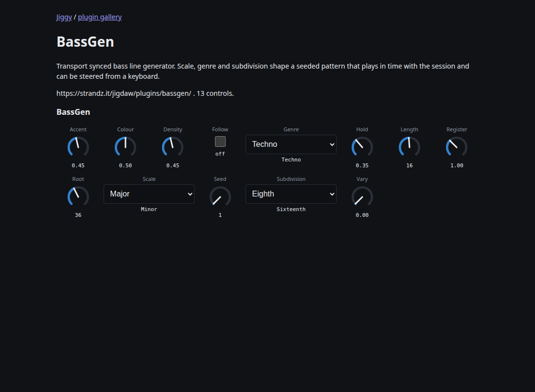
Task: Click the Seed value 1
Action: [x=220, y=215]
